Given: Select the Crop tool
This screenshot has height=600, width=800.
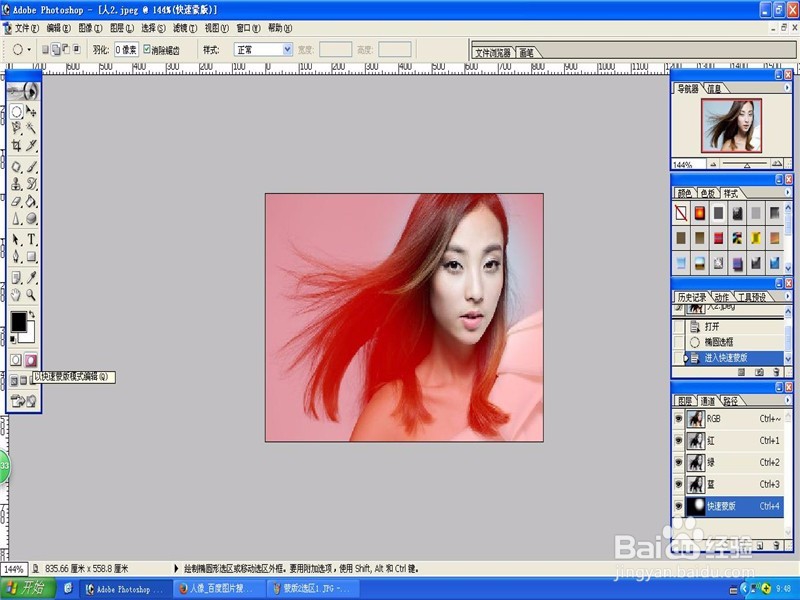Looking at the screenshot, I should pyautogui.click(x=16, y=145).
